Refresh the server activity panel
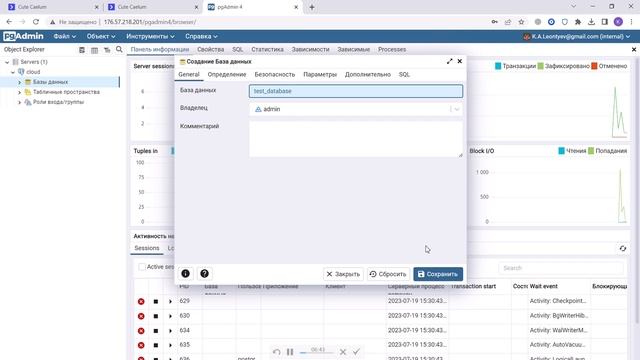 click(x=623, y=248)
